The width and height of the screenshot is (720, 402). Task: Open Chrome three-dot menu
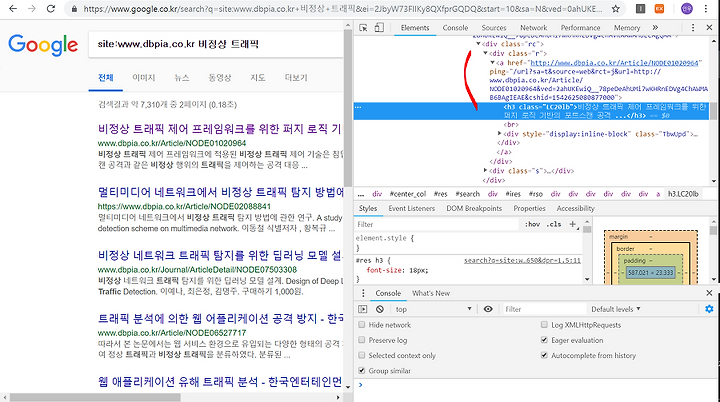[706, 8]
